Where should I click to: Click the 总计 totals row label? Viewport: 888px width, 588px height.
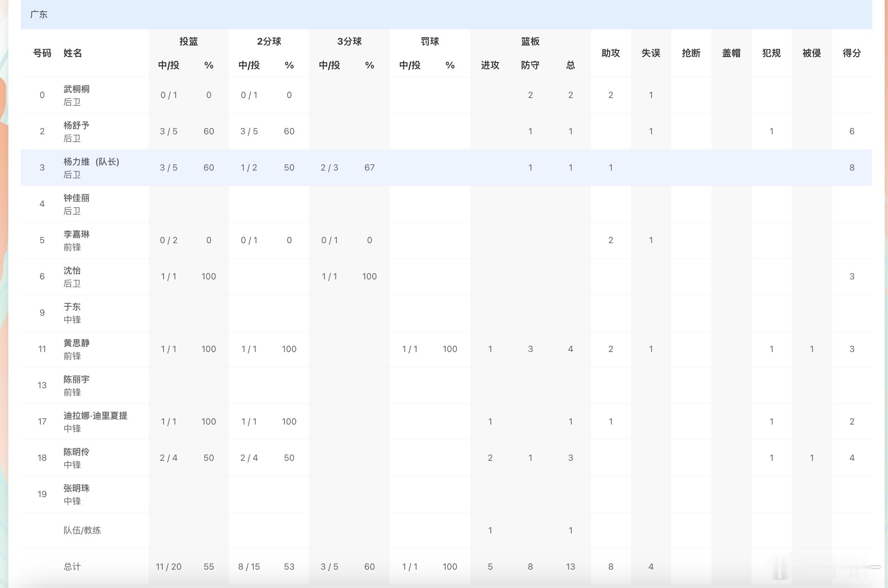pos(72,567)
